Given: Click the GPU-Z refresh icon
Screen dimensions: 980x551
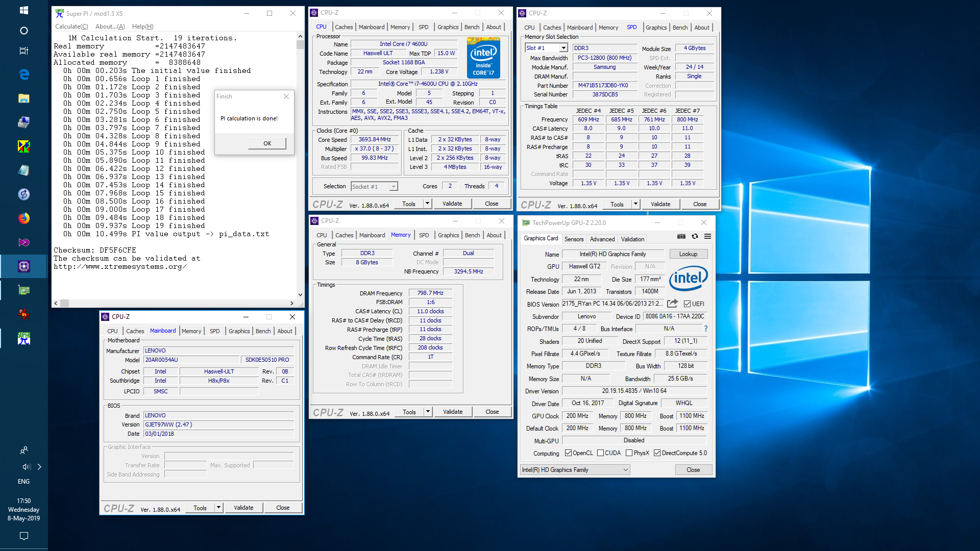Looking at the screenshot, I should (x=695, y=236).
